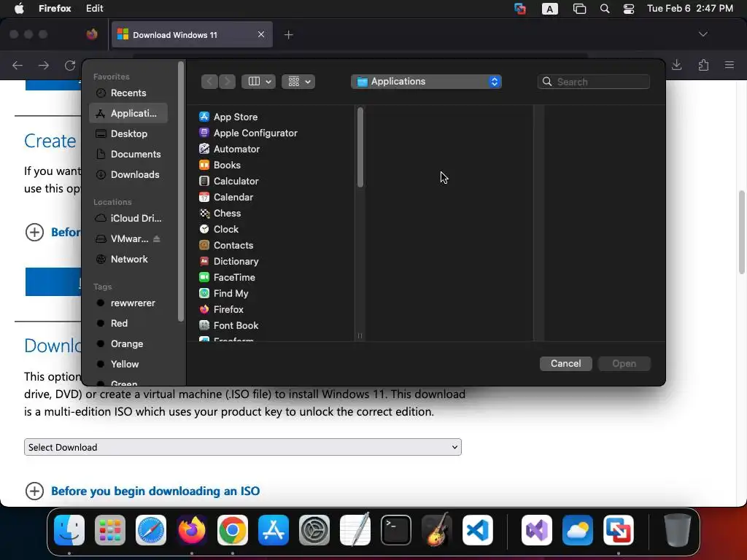Reload the page in Firefox
The width and height of the screenshot is (747, 560).
[70, 65]
